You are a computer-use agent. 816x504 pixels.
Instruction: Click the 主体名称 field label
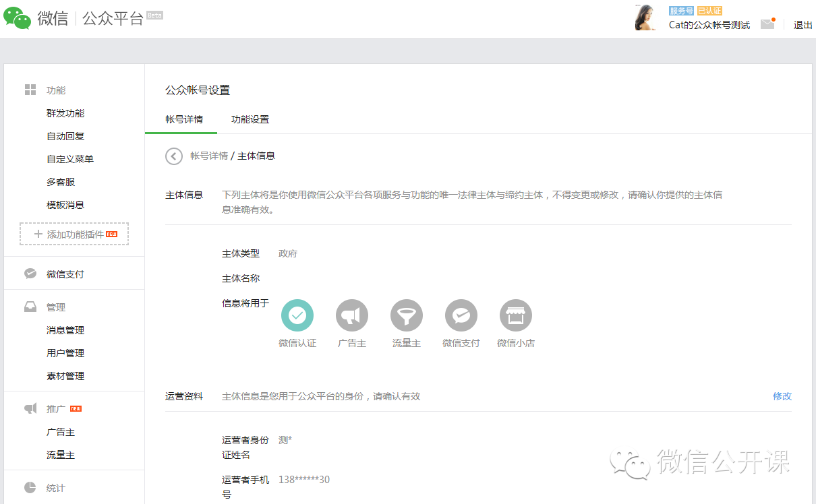point(241,278)
